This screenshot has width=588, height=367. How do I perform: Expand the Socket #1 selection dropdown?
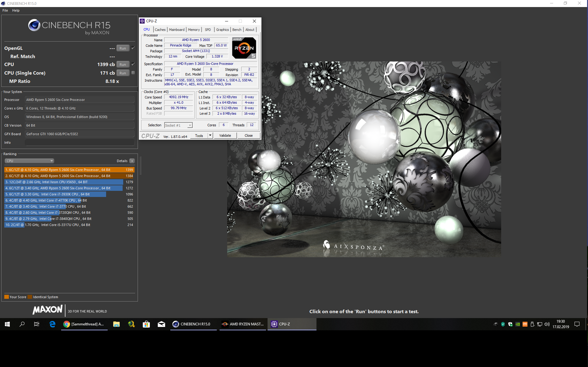[190, 125]
